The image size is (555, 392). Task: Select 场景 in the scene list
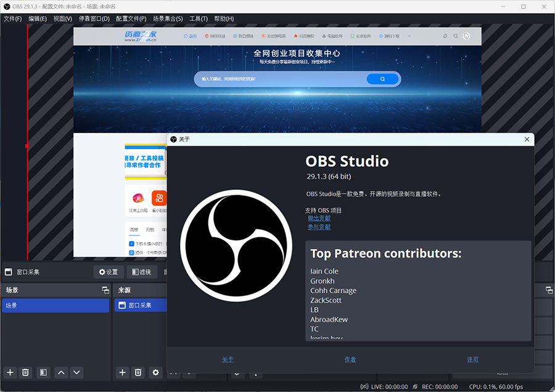pos(55,304)
